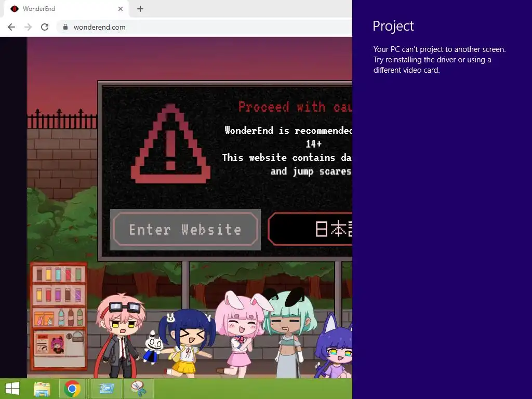Click the pink-haired character with goggles
The height and width of the screenshot is (399, 532).
click(x=119, y=336)
